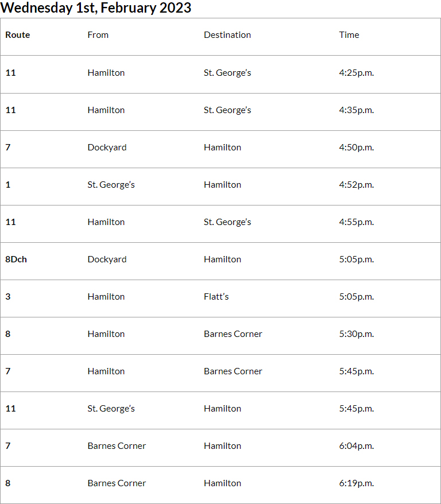Select the 4:52p.m. time cell
The image size is (441, 504).
356,185
